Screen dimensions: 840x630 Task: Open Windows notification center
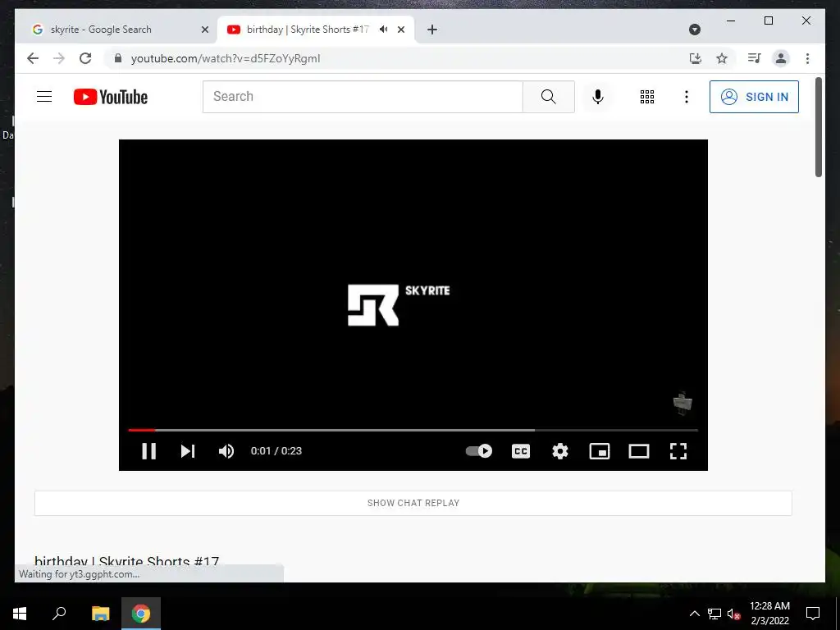click(x=813, y=614)
